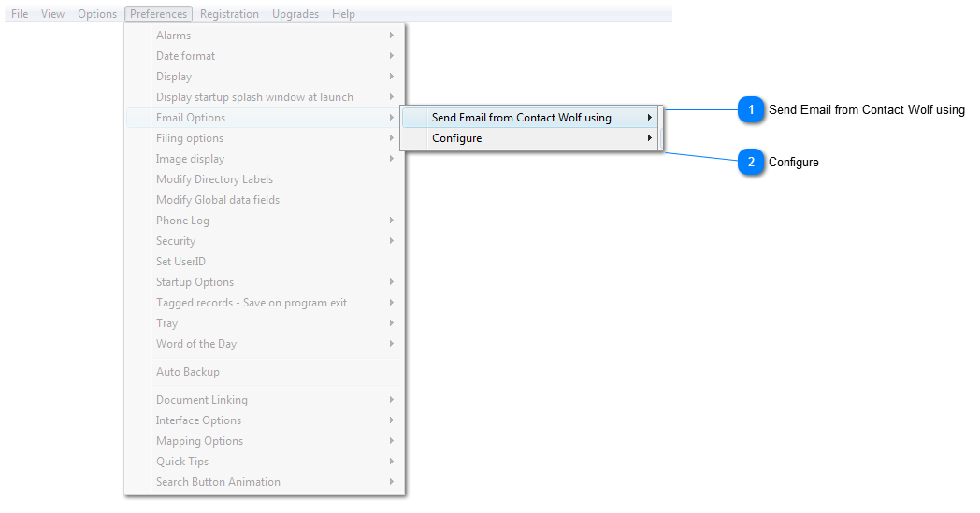
Task: Open Startup Options entry
Action: [265, 282]
